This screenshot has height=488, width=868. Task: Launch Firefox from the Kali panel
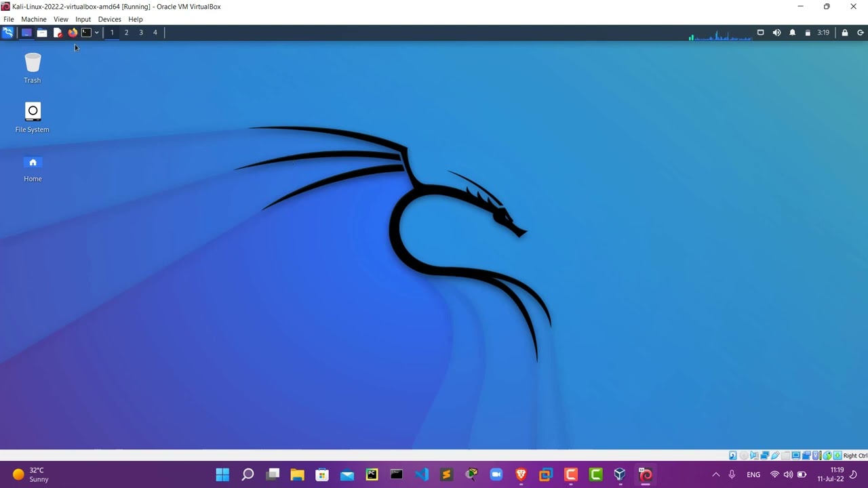point(73,33)
